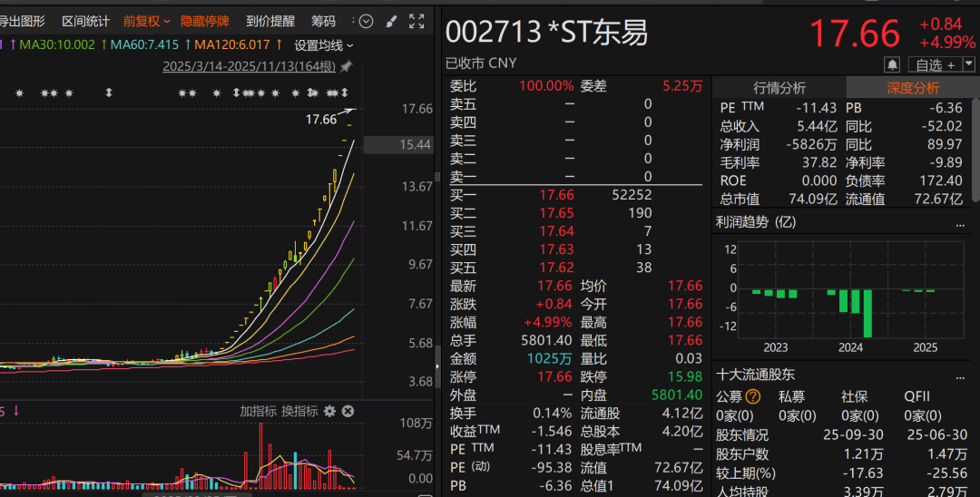Screen dimensions: 980x497
Task: Switch to the 行情分析 tab
Action: click(779, 88)
